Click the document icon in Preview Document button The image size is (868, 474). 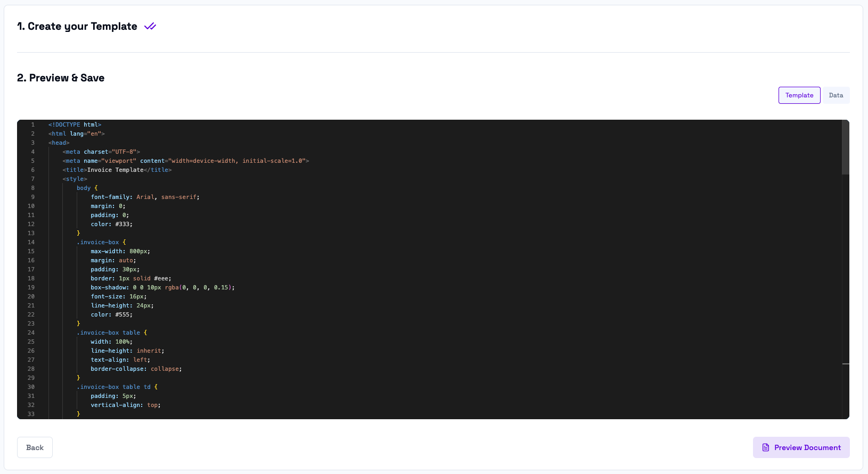click(766, 447)
